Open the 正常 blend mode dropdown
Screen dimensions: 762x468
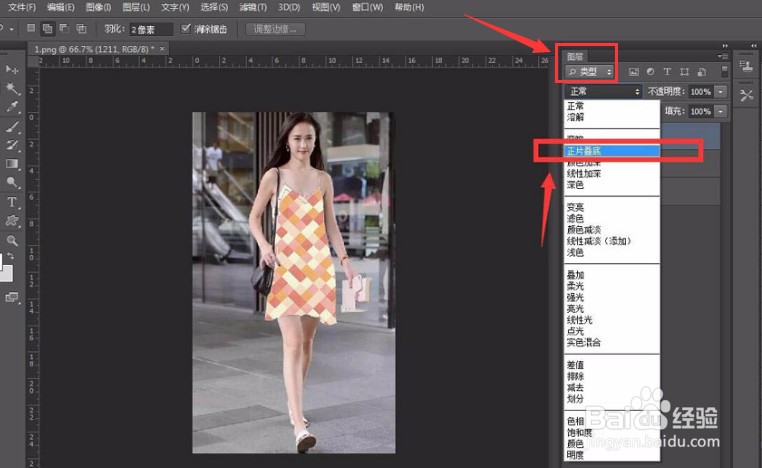[x=603, y=91]
